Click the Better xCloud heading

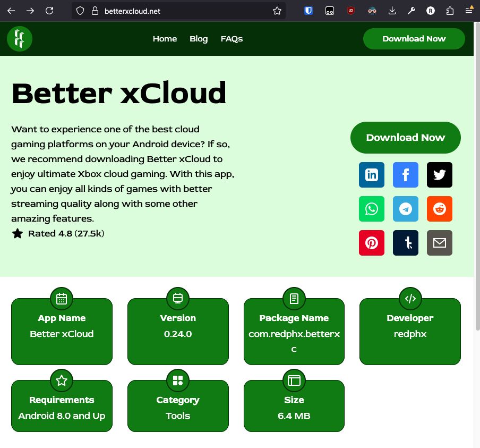point(119,92)
